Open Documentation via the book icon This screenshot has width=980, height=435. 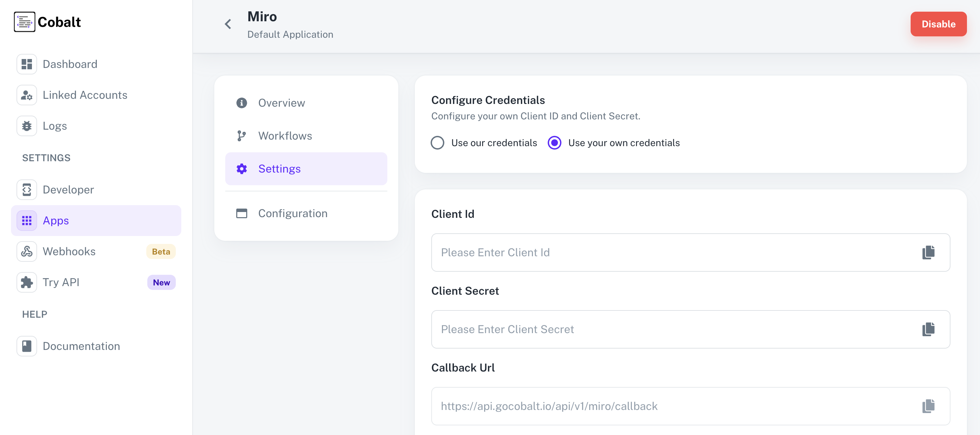click(x=26, y=346)
